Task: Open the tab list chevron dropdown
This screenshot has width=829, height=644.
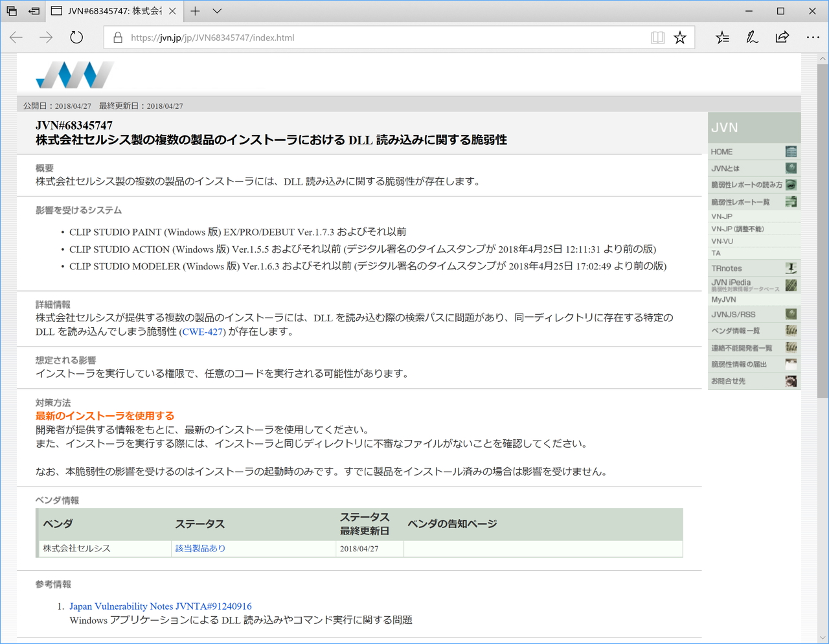Action: (x=216, y=11)
